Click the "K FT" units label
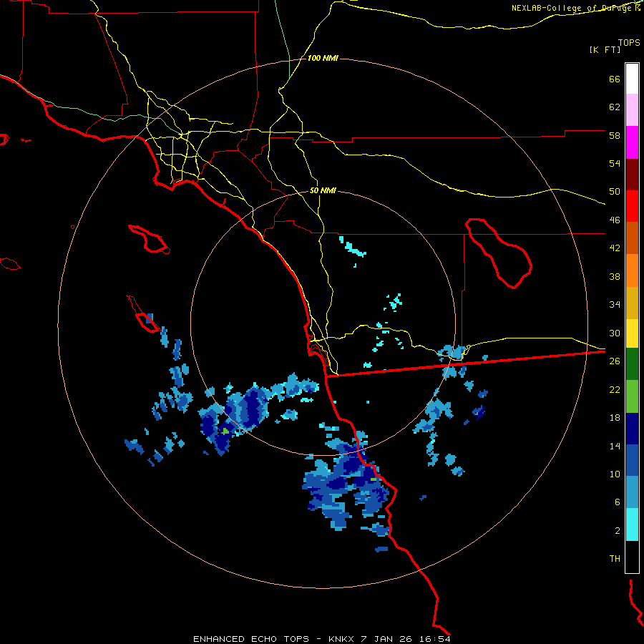The width and height of the screenshot is (644, 644). [605, 49]
